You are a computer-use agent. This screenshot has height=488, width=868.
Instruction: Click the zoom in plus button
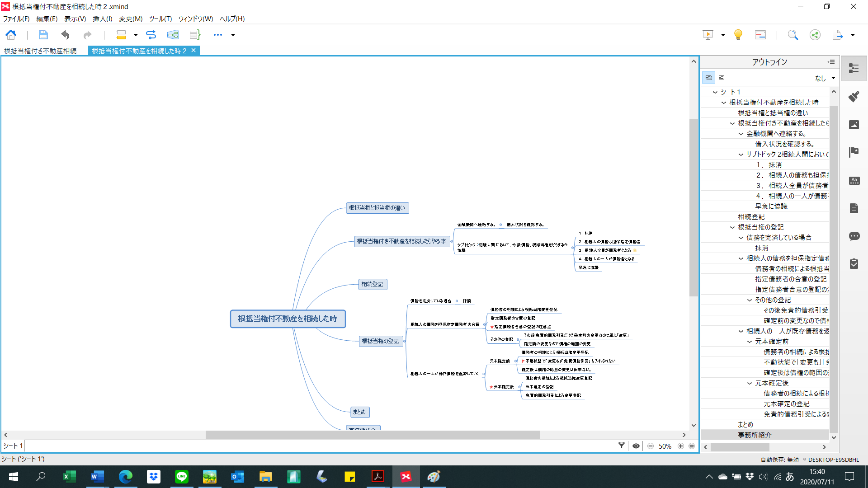pos(681,446)
